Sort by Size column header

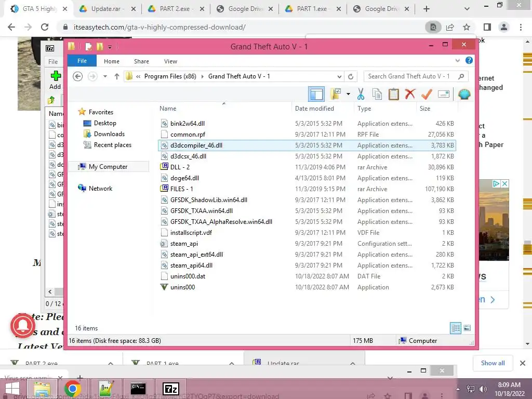click(425, 109)
